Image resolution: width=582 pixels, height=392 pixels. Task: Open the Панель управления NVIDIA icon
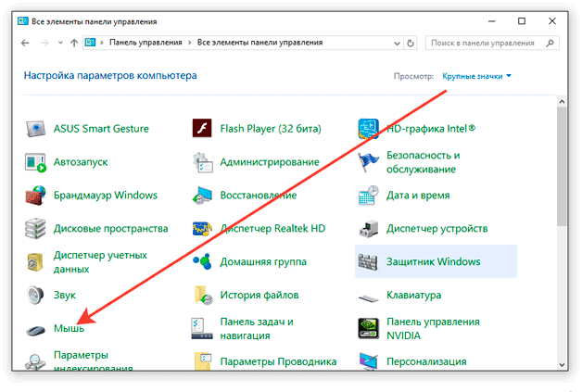tap(368, 329)
